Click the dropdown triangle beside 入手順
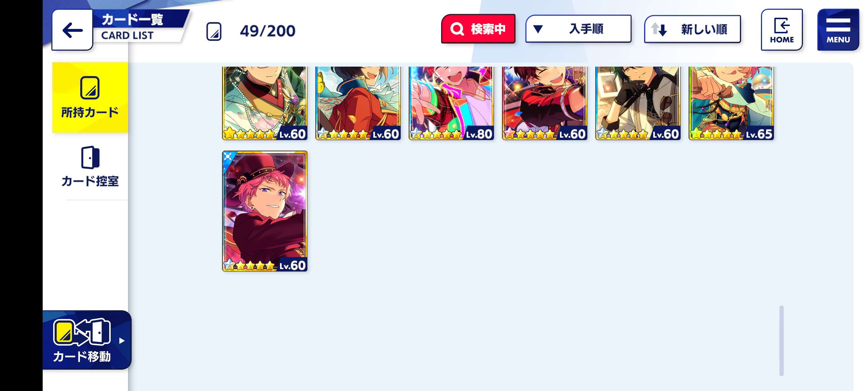This screenshot has height=391, width=868. 538,29
